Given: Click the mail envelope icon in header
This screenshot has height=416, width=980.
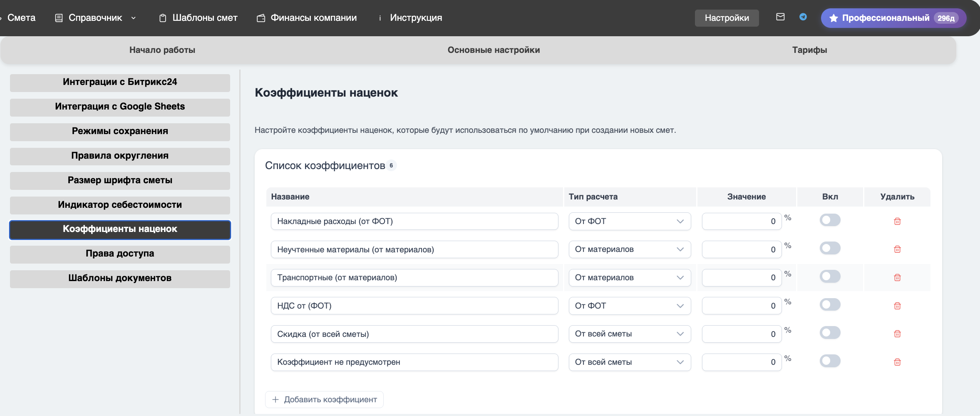Looking at the screenshot, I should click(x=780, y=17).
